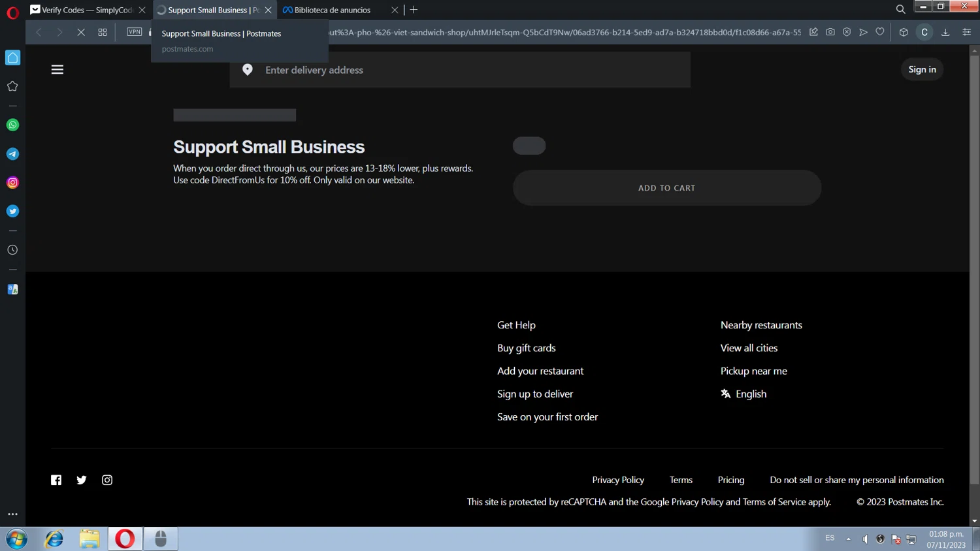The width and height of the screenshot is (980, 551).
Task: Open Do not sell or share link
Action: tap(857, 480)
